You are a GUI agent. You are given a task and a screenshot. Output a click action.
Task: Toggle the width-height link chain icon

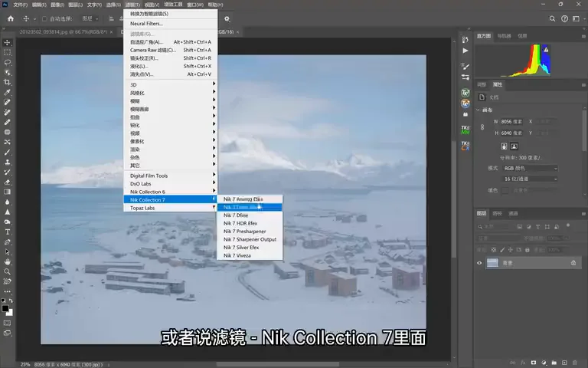[482, 127]
